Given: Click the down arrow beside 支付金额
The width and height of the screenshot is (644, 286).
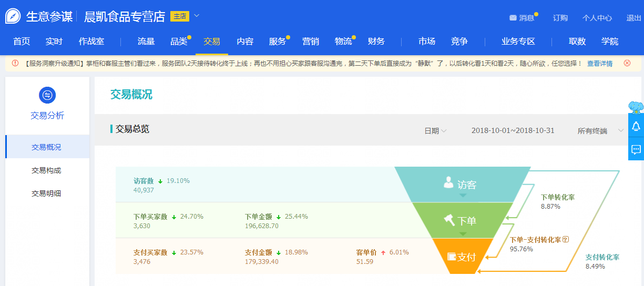Looking at the screenshot, I should point(279,253).
